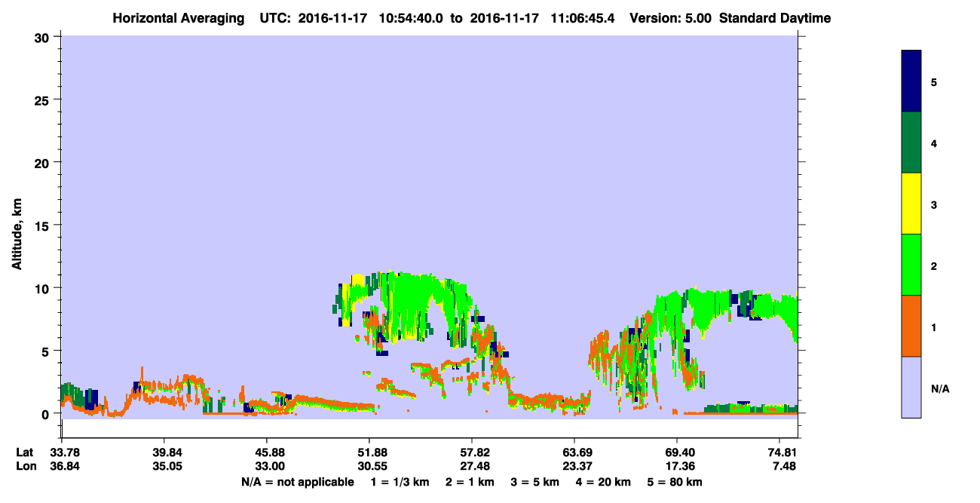Viewport: 980px width, 503px height.
Task: Click the orange colorbar segment labeled 1
Action: click(911, 326)
